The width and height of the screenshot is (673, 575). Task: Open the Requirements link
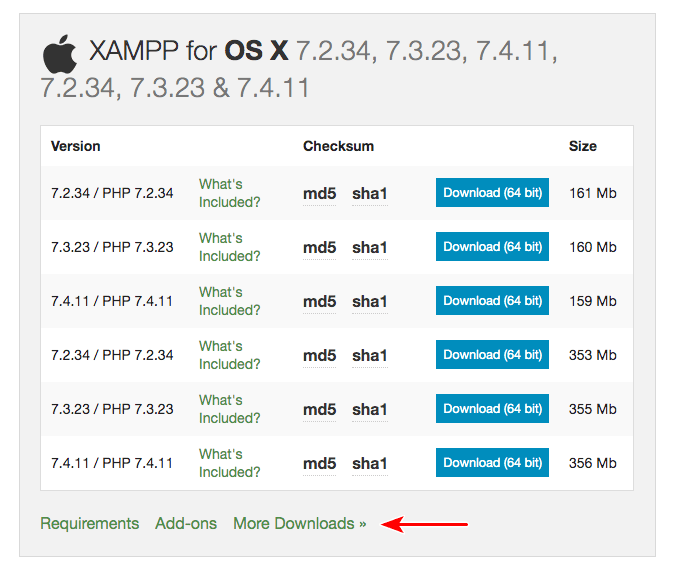(x=90, y=524)
